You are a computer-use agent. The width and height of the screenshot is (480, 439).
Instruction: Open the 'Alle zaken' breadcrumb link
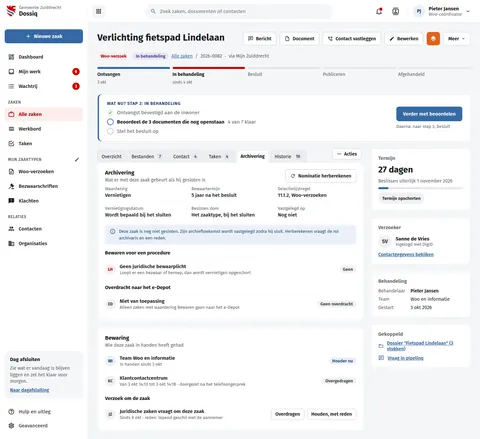[x=182, y=56]
